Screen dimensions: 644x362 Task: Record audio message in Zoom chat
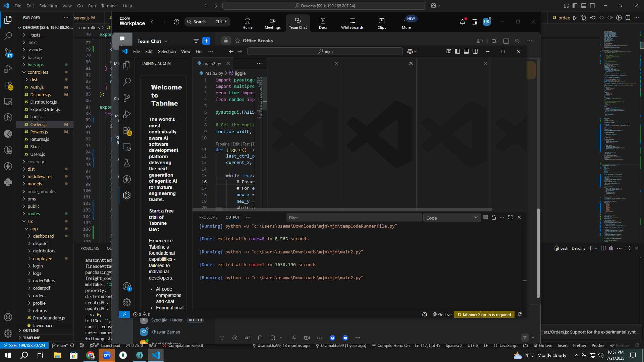click(x=294, y=338)
